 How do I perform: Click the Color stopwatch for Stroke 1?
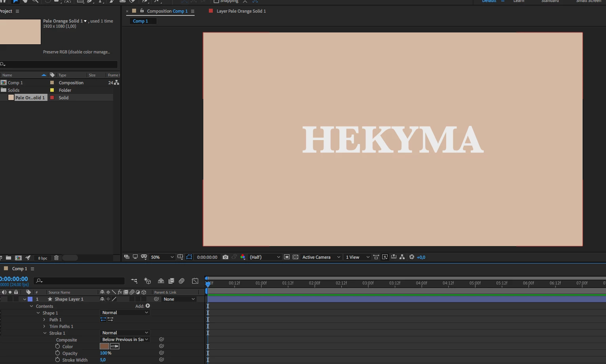point(58,346)
